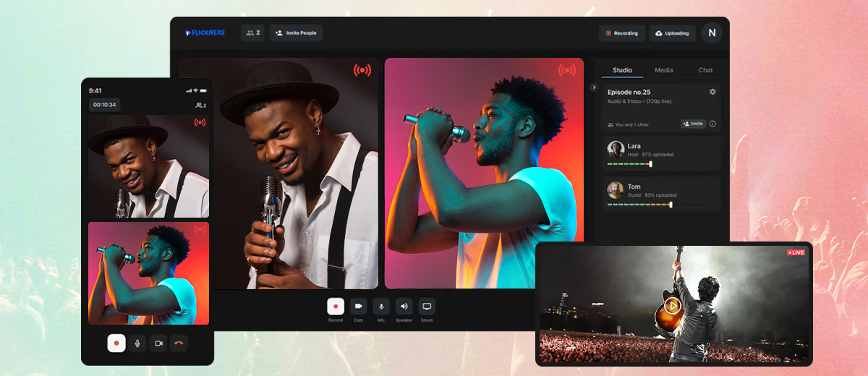Viewport: 868px width, 376px height.
Task: Switch to the Chat tab
Action: [705, 70]
